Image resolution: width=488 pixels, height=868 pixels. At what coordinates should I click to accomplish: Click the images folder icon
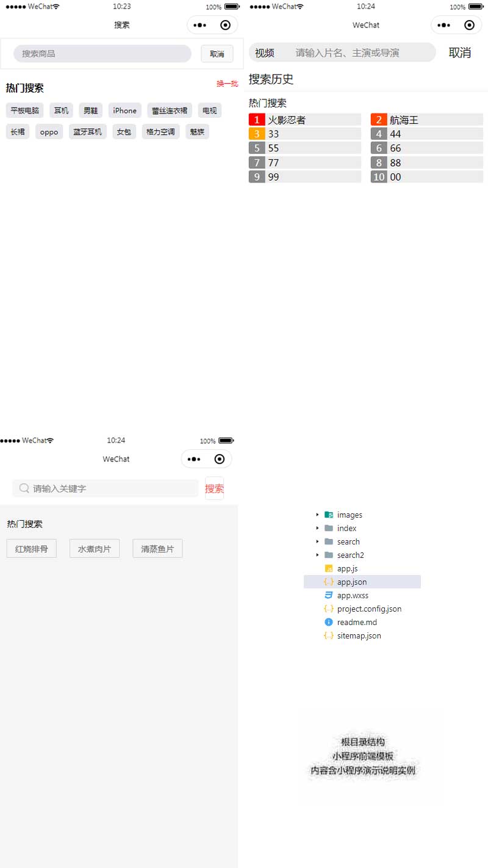pyautogui.click(x=329, y=515)
